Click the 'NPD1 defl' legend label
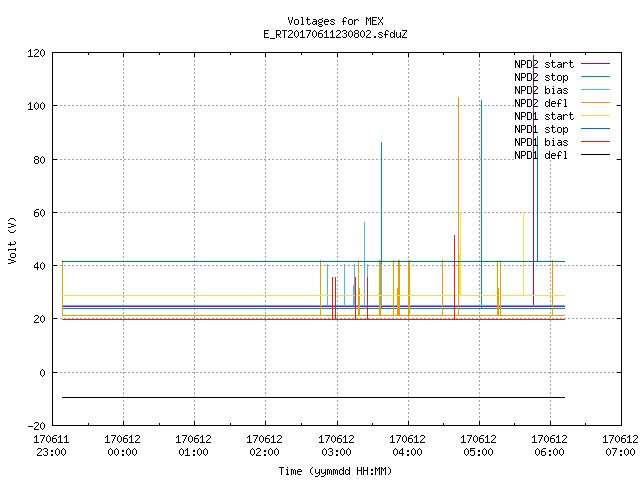Viewport: 640px width, 480px height. click(x=541, y=156)
